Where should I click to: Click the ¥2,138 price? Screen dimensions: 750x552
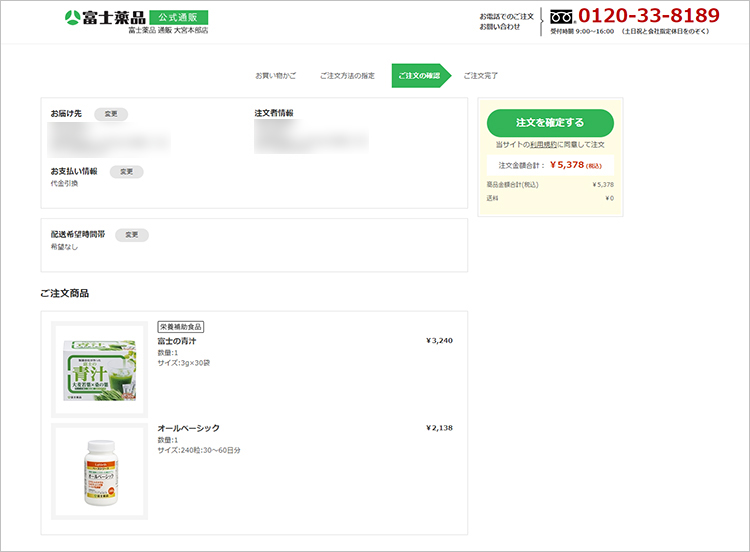[x=439, y=428]
